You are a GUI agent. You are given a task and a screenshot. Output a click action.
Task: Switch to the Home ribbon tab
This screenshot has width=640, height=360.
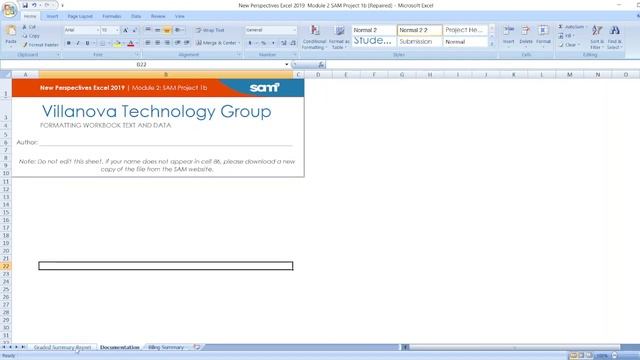click(30, 16)
